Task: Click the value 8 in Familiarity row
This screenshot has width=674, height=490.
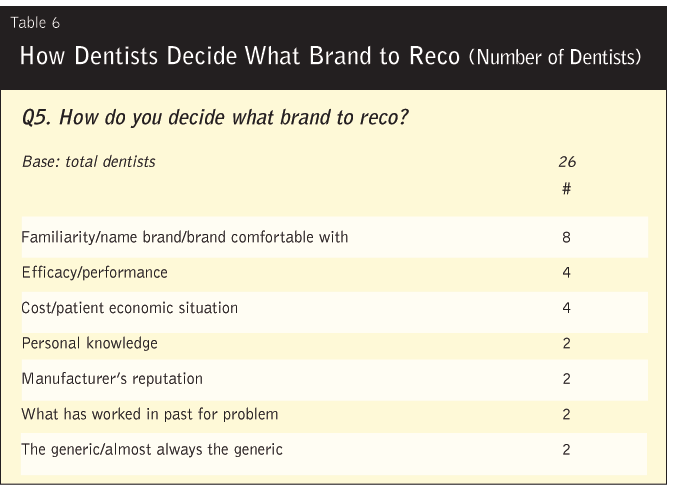Action: (x=566, y=237)
